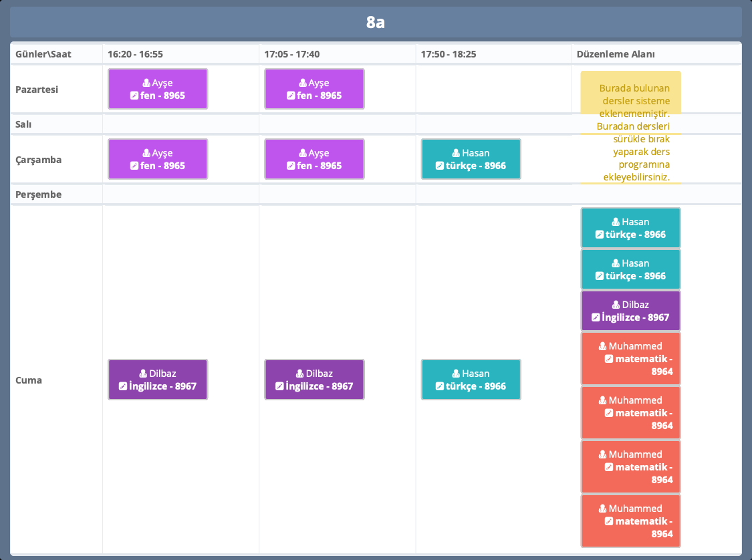Select Ayşe fen card at Çarşamba 17:05

[314, 159]
